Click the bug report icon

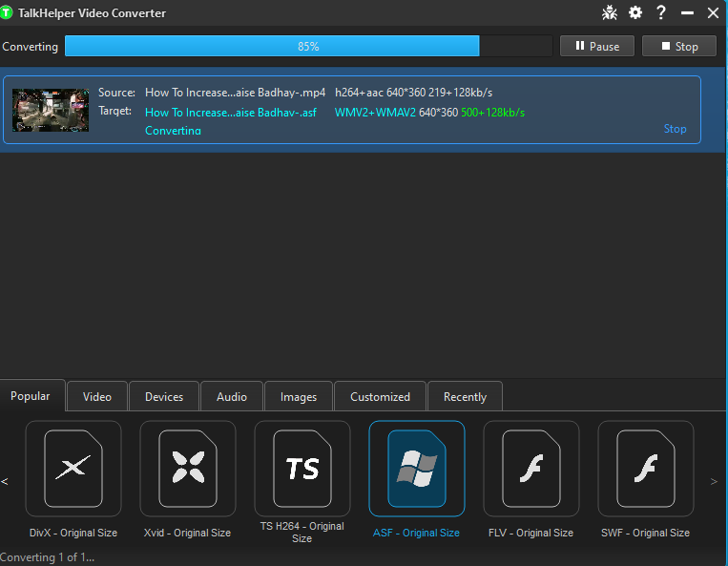click(x=609, y=12)
